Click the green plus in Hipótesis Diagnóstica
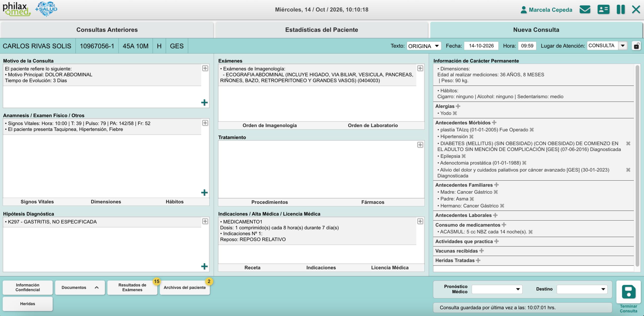The height and width of the screenshot is (316, 644). (204, 267)
